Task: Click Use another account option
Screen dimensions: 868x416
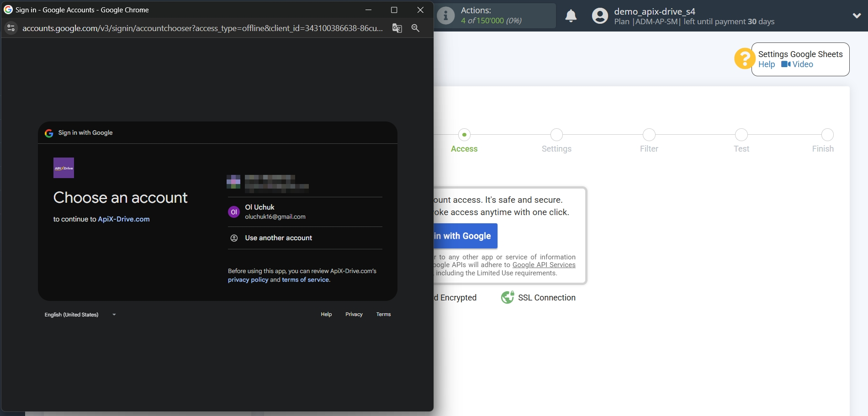Action: point(278,237)
